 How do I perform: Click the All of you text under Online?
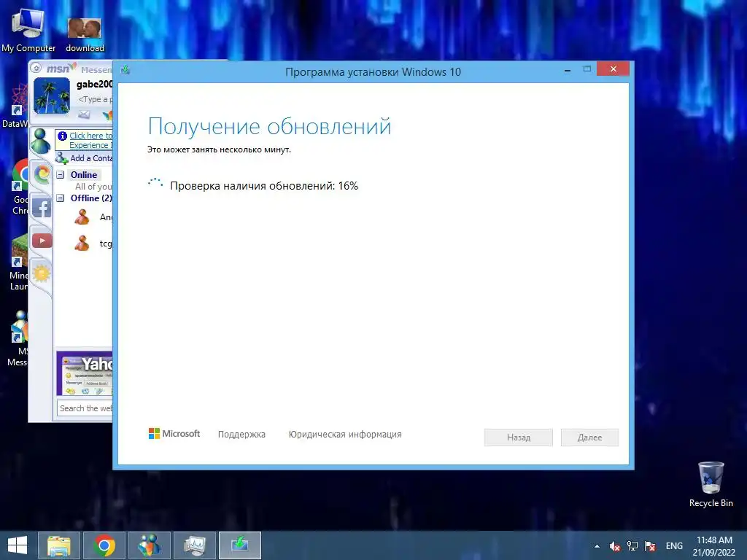[x=93, y=187]
